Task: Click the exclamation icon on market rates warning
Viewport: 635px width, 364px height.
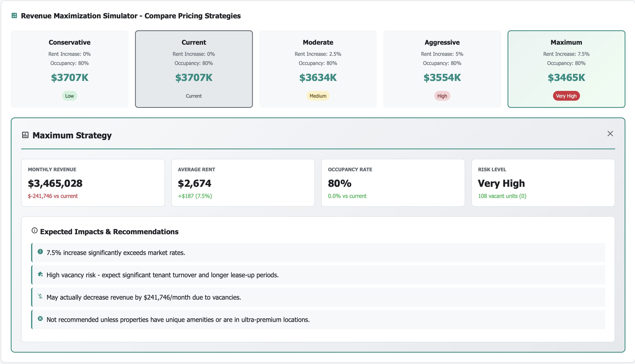Action: (x=40, y=252)
